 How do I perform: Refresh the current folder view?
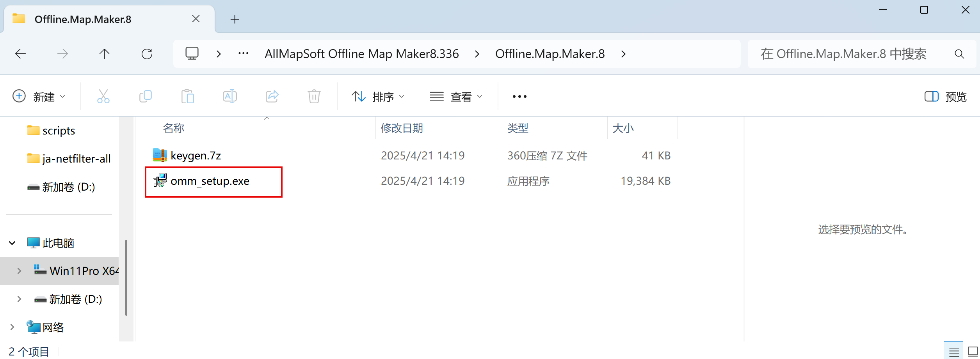click(x=147, y=54)
